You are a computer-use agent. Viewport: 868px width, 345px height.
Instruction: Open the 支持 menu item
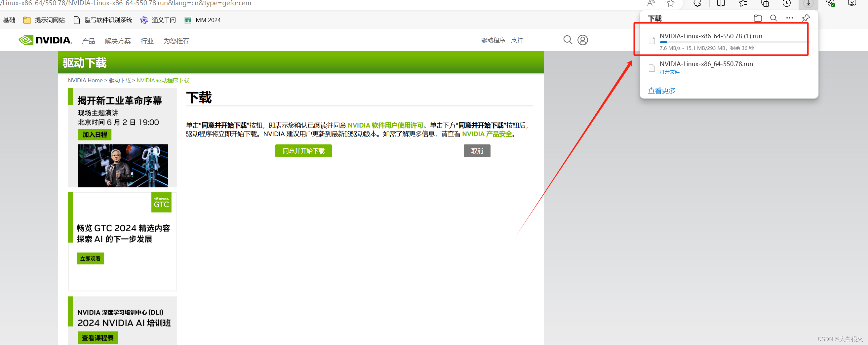[x=517, y=40]
